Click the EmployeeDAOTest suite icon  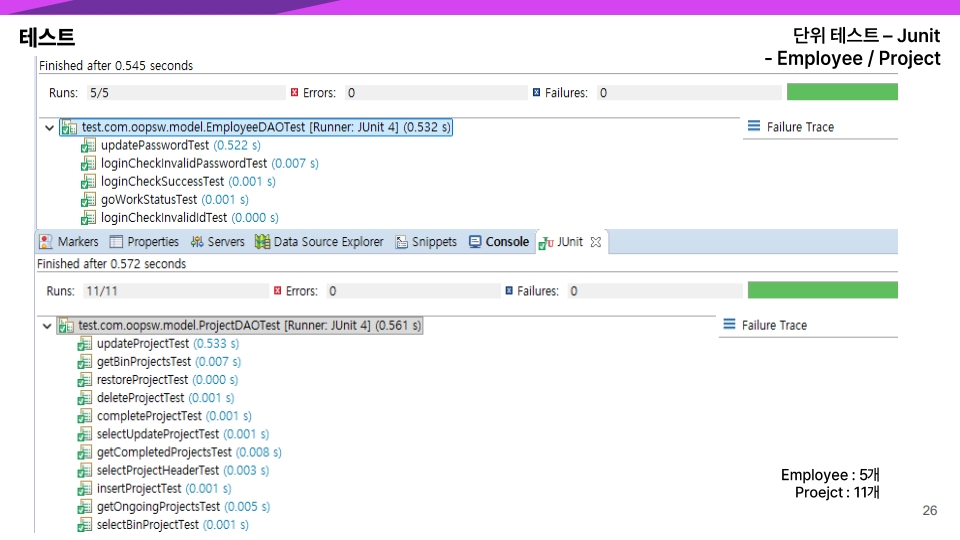69,127
